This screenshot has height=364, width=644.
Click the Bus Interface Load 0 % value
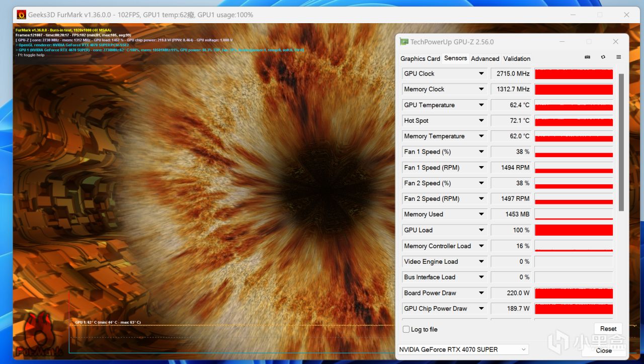coord(511,277)
